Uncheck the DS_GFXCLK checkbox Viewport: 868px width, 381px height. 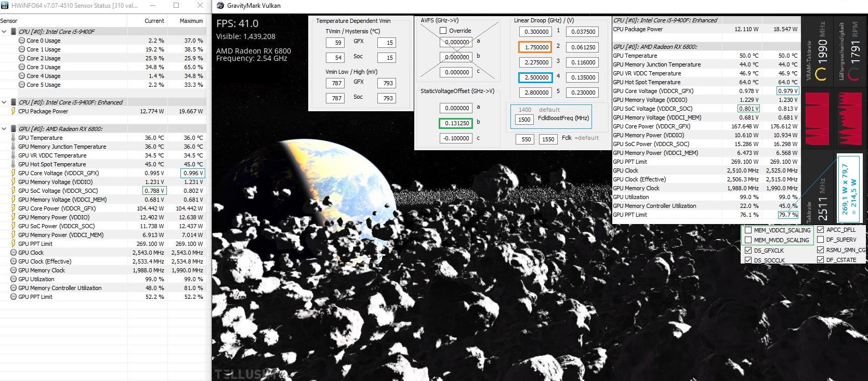click(x=748, y=250)
